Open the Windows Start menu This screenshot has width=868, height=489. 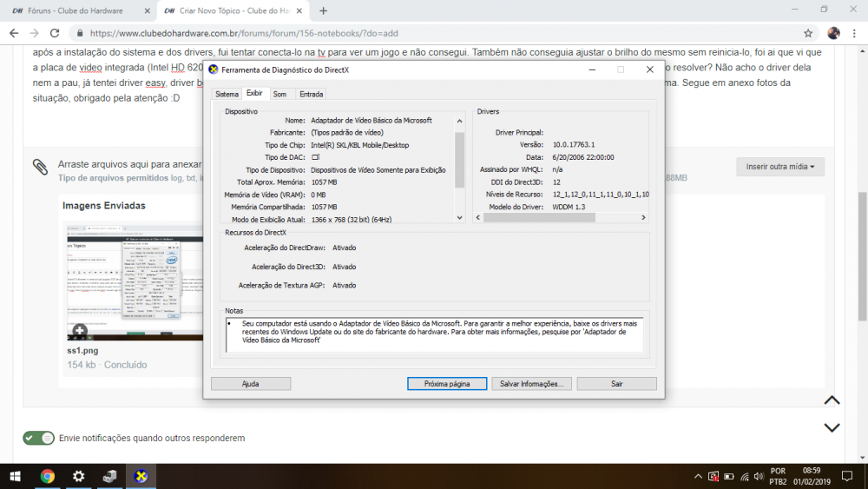[x=16, y=476]
